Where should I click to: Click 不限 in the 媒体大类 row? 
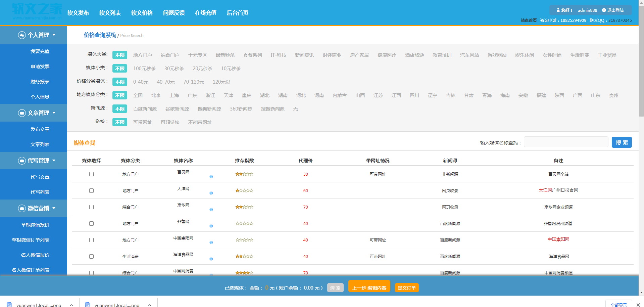[120, 55]
